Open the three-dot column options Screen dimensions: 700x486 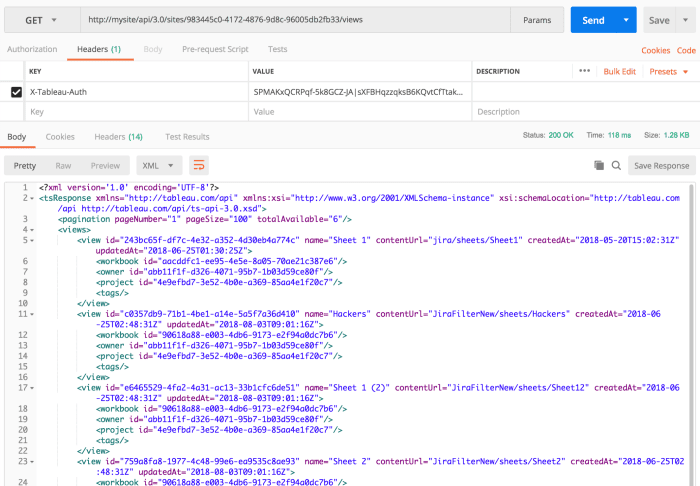584,71
